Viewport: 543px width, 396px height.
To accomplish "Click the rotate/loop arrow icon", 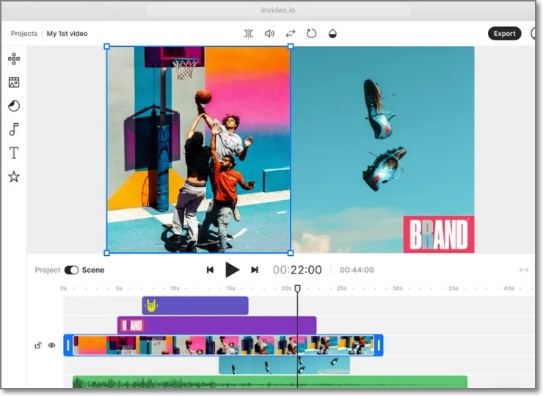I will [311, 34].
